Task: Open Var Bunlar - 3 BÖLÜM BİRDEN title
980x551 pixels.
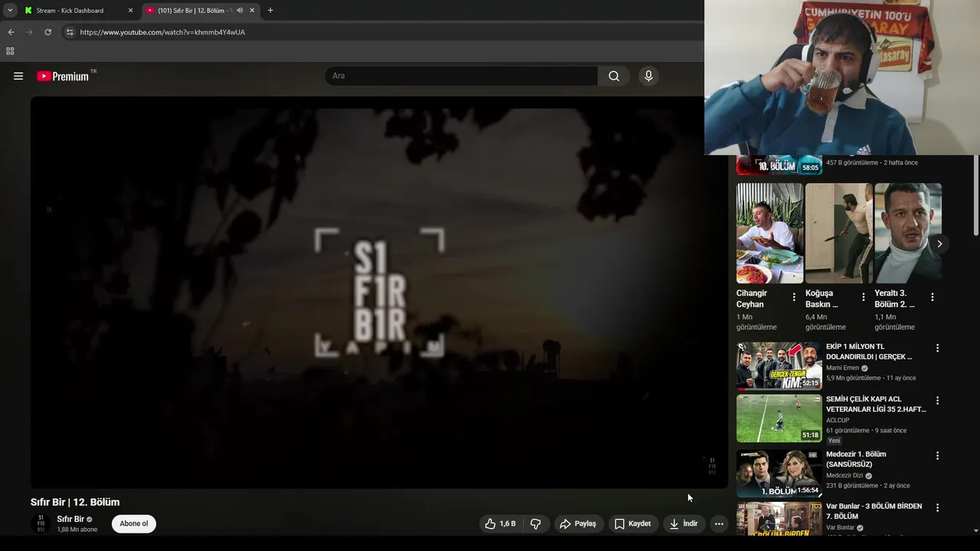Action: pyautogui.click(x=874, y=511)
